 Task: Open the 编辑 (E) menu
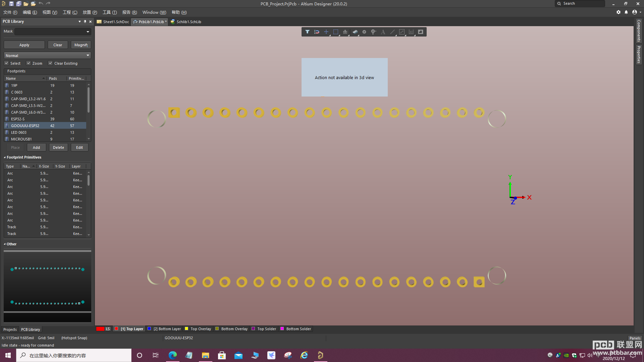[x=30, y=12]
